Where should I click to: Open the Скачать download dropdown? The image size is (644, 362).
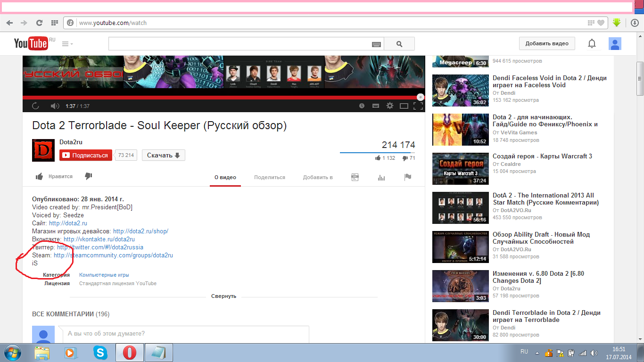164,155
